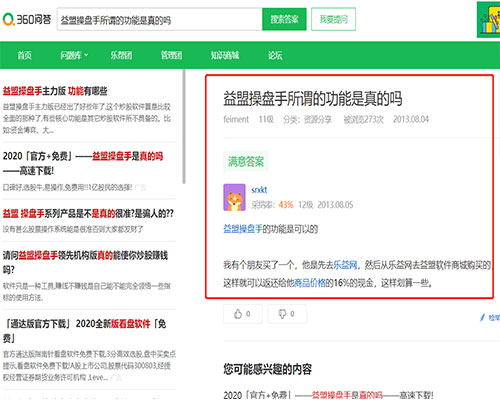
Task: Click the 我要提问 ask button
Action: click(x=333, y=19)
